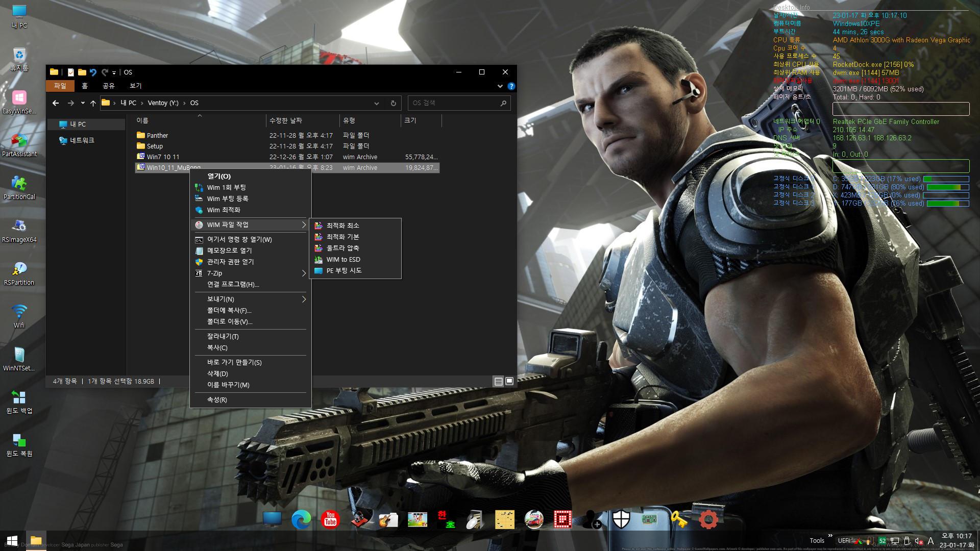
Task: Open 윈도 복원 desktop shortcut
Action: pyautogui.click(x=19, y=444)
